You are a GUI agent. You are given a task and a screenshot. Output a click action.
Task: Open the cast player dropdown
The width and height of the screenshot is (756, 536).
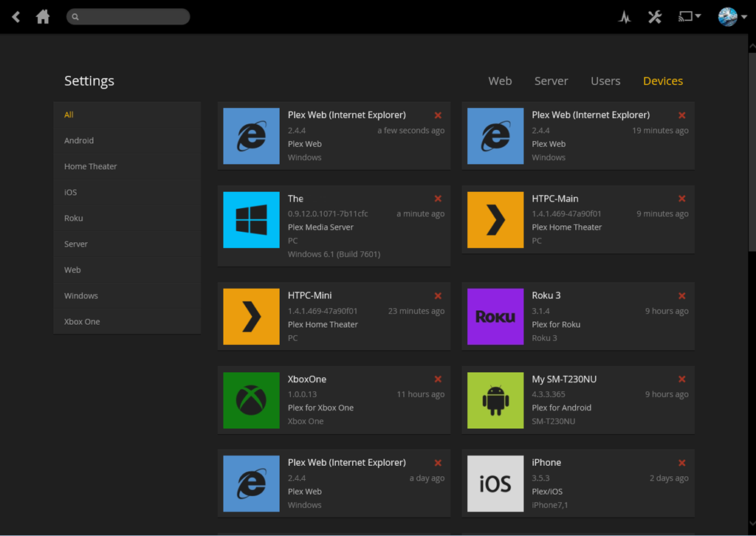[x=690, y=16]
